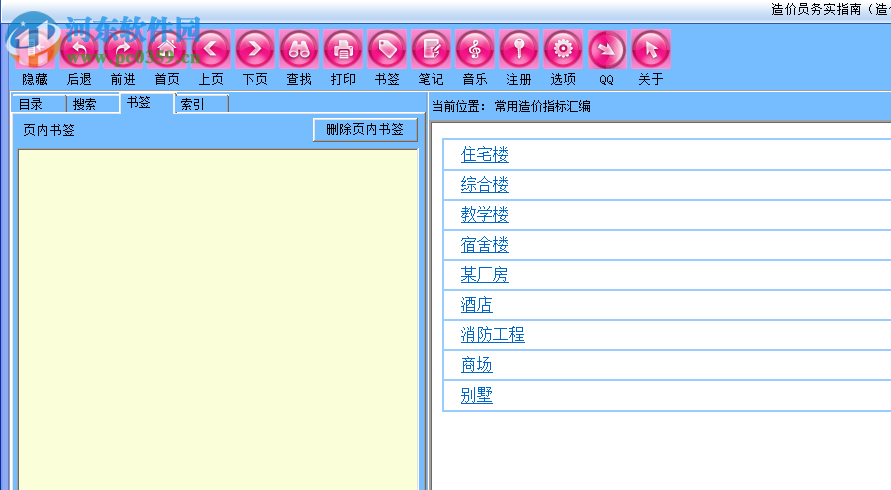Viewport: 891px width, 490px height.
Task: Open the 选项 options gear icon
Action: (563, 49)
